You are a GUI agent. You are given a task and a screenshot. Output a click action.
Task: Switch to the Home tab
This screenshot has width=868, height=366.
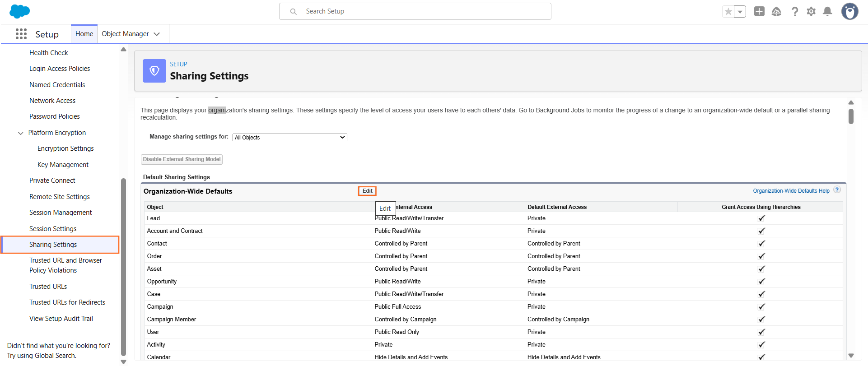point(84,34)
